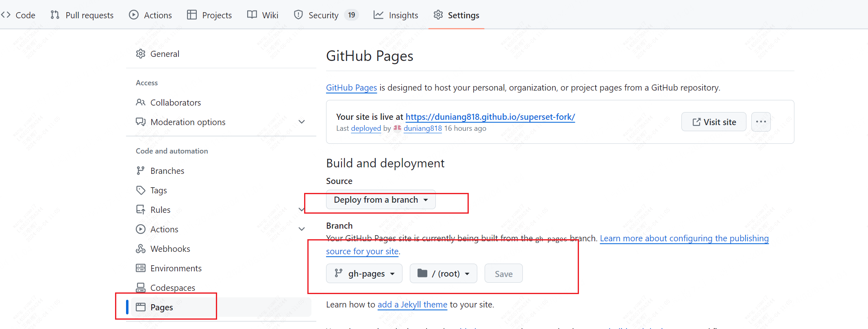
Task: Click the Security alert count badge 19
Action: [x=352, y=15]
